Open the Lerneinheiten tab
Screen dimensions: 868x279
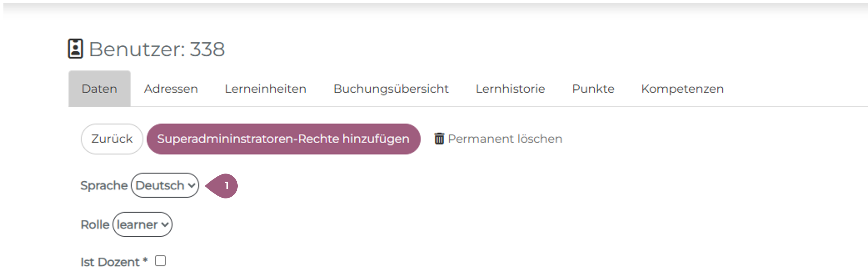pos(266,89)
